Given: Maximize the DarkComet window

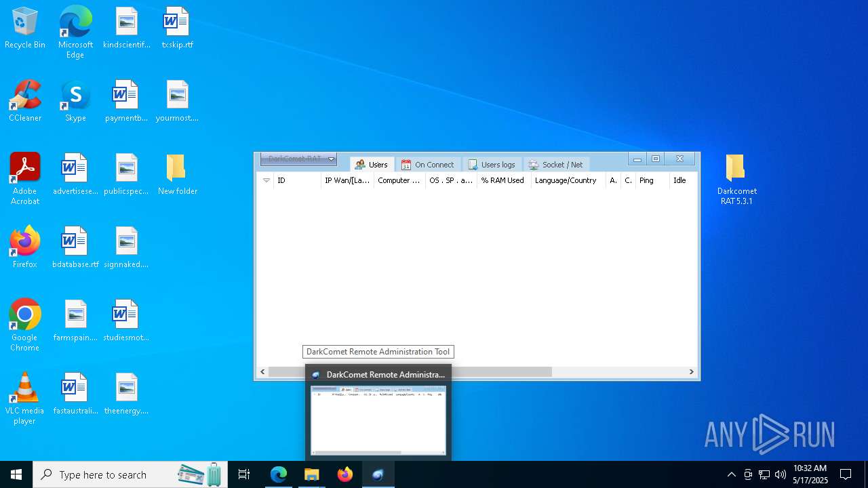Looking at the screenshot, I should (656, 159).
